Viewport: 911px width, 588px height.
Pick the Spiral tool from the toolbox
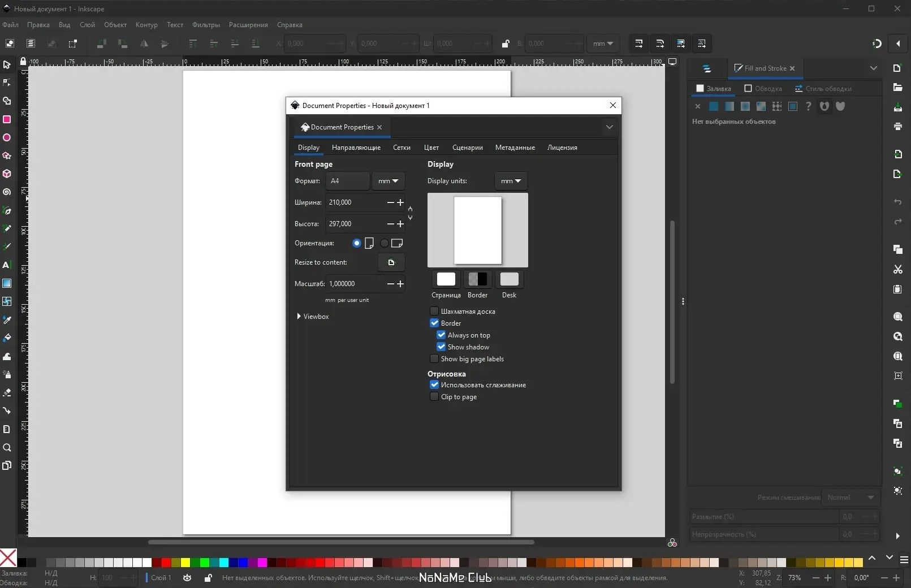click(x=7, y=192)
